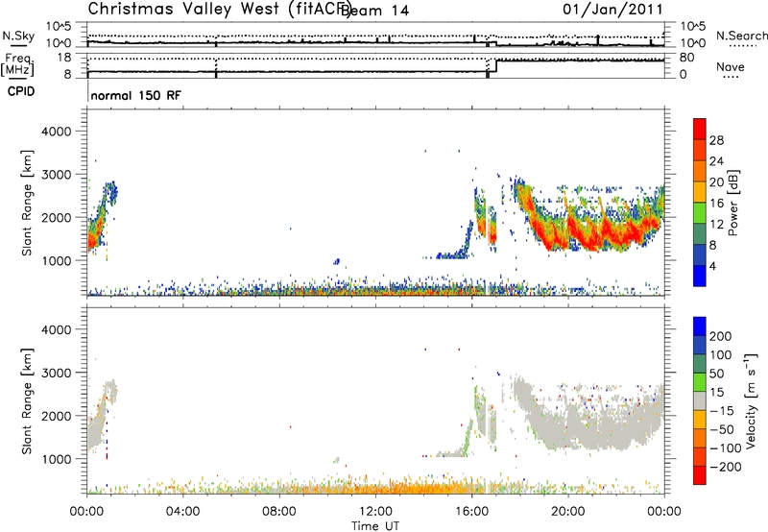The height and width of the screenshot is (532, 768).
Task: Click the '12:00' time tick label
Action: [x=375, y=512]
